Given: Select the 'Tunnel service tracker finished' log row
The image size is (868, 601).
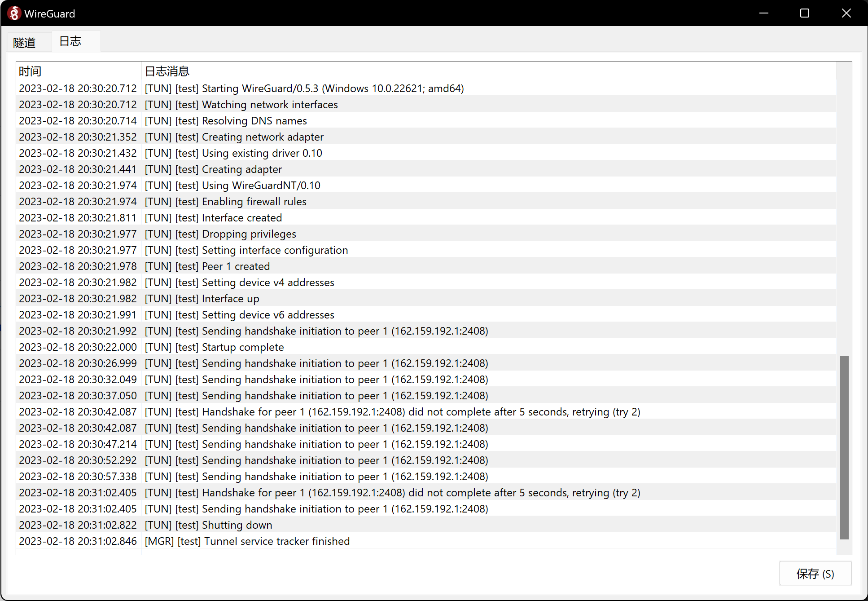Looking at the screenshot, I should (246, 541).
